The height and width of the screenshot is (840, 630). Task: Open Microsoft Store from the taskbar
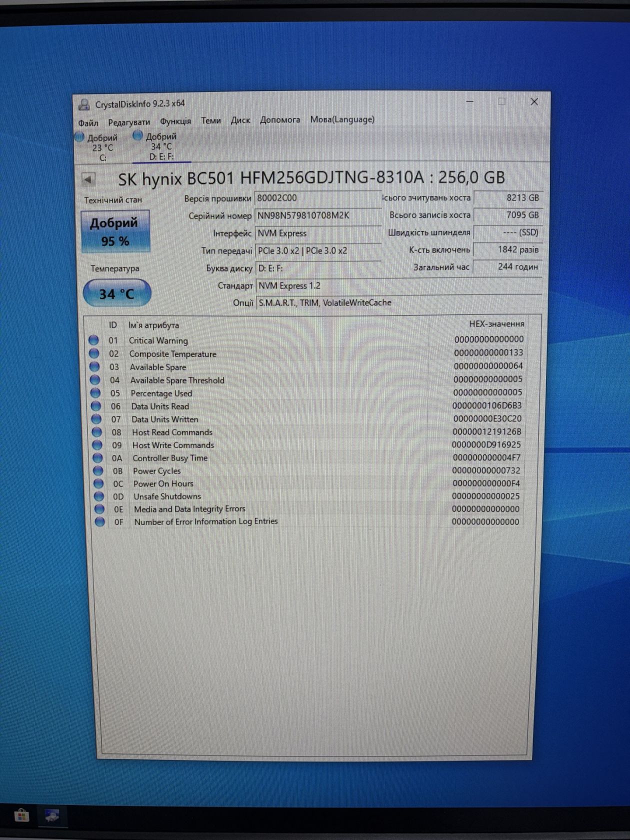coord(21,816)
